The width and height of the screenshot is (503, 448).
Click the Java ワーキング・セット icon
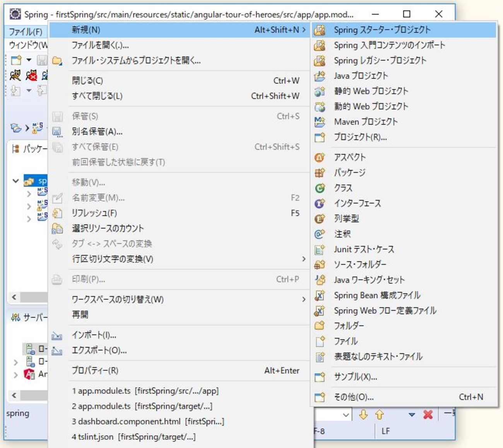point(320,280)
